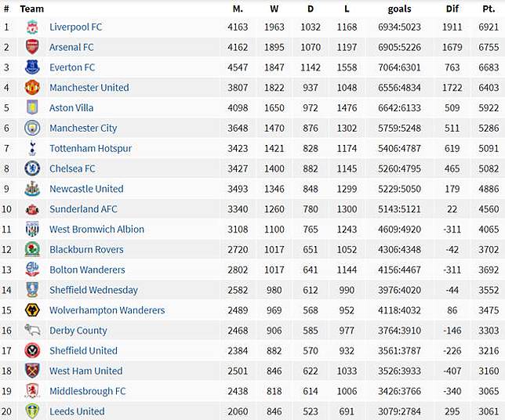
Task: Click the Aston Villa badge icon
Action: click(32, 108)
